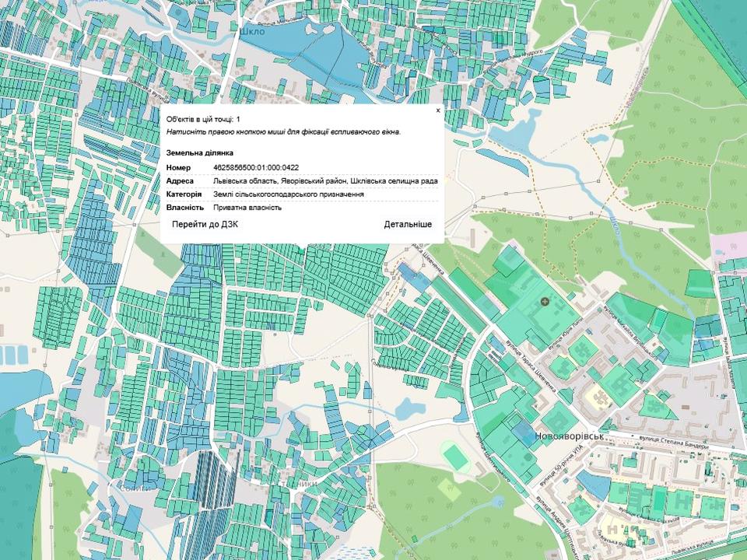Click the Перейти до ДЗК button

coord(205,224)
